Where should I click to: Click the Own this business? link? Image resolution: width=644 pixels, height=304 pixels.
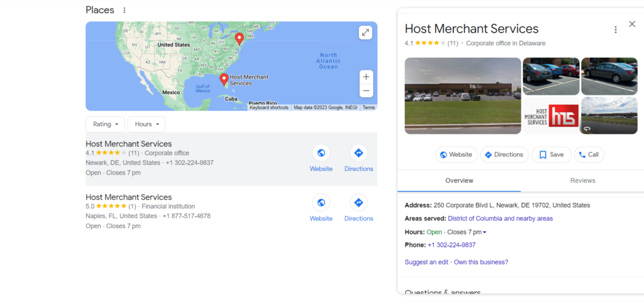481,262
